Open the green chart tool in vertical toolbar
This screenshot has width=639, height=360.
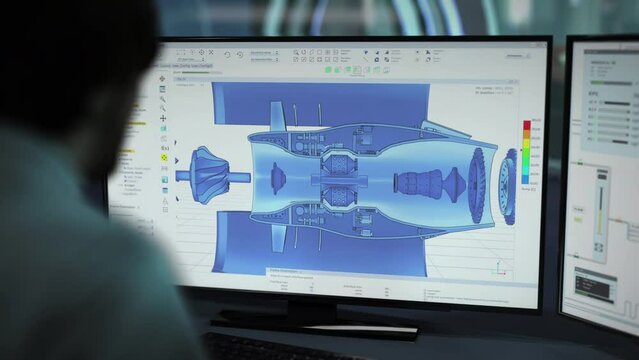163,128
